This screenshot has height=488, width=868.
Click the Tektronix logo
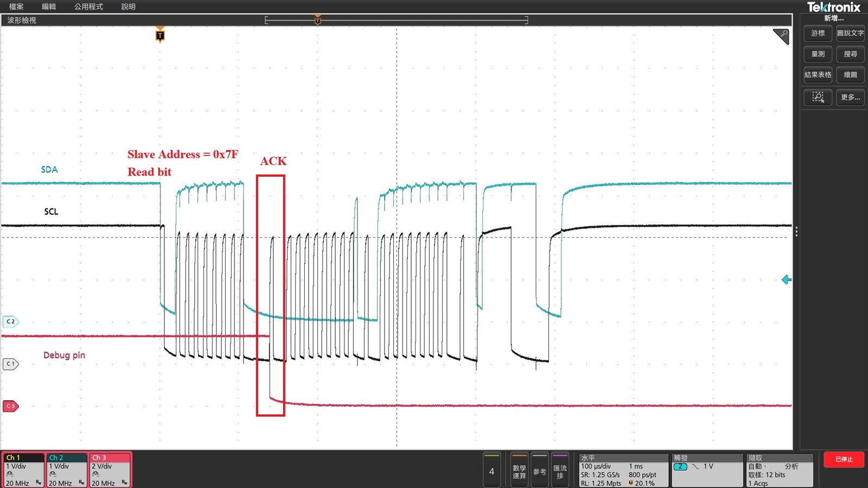pyautogui.click(x=834, y=7)
